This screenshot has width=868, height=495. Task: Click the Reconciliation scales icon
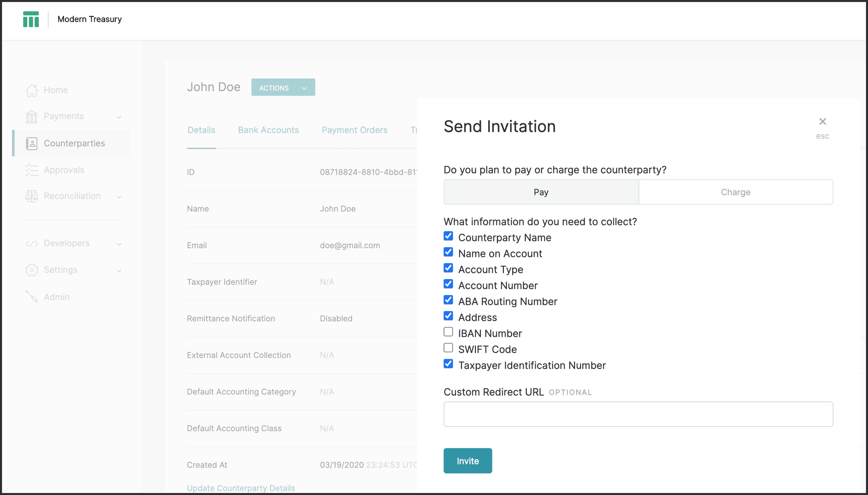click(32, 196)
